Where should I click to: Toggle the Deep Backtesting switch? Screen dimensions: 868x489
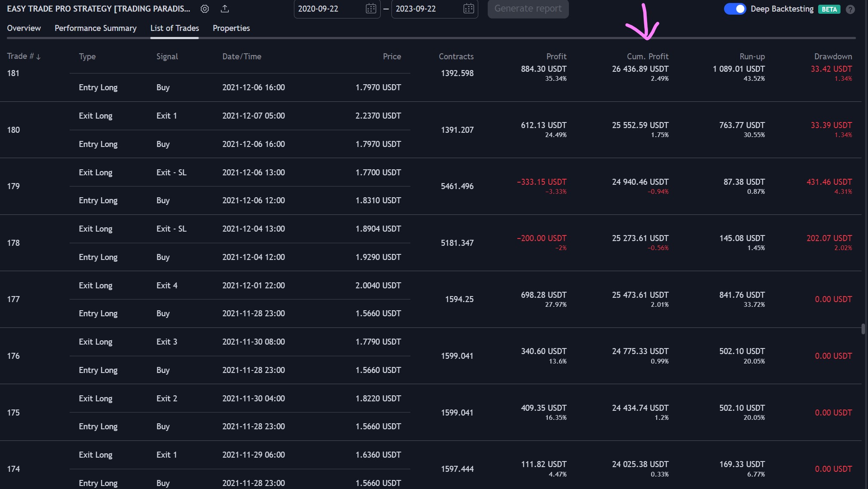734,9
